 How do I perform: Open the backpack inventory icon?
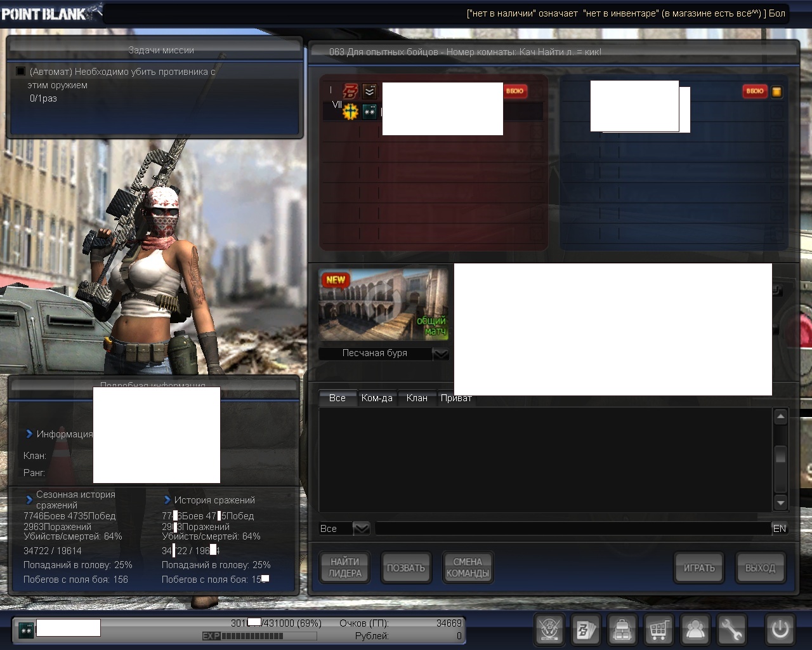pos(622,630)
